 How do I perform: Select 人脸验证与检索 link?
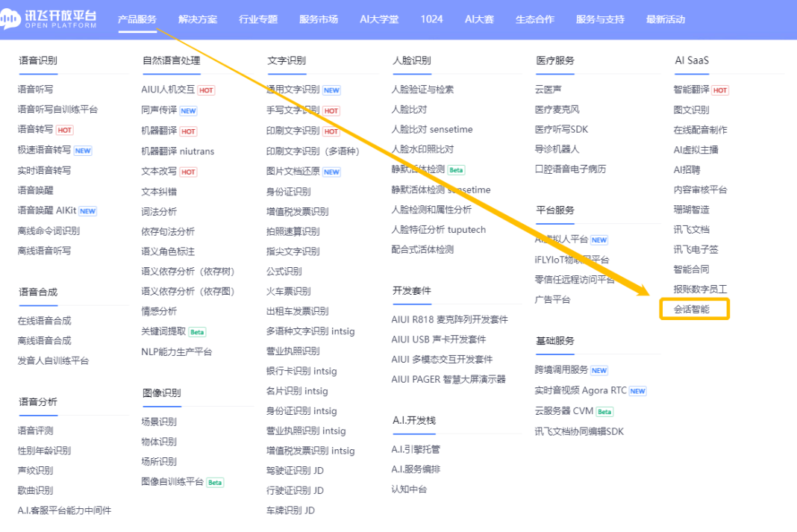422,90
